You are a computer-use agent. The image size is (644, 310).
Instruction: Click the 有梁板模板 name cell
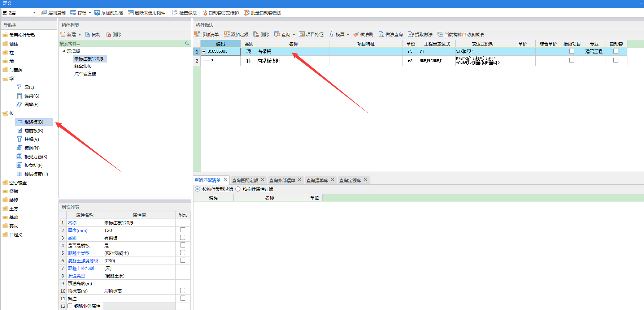point(293,61)
